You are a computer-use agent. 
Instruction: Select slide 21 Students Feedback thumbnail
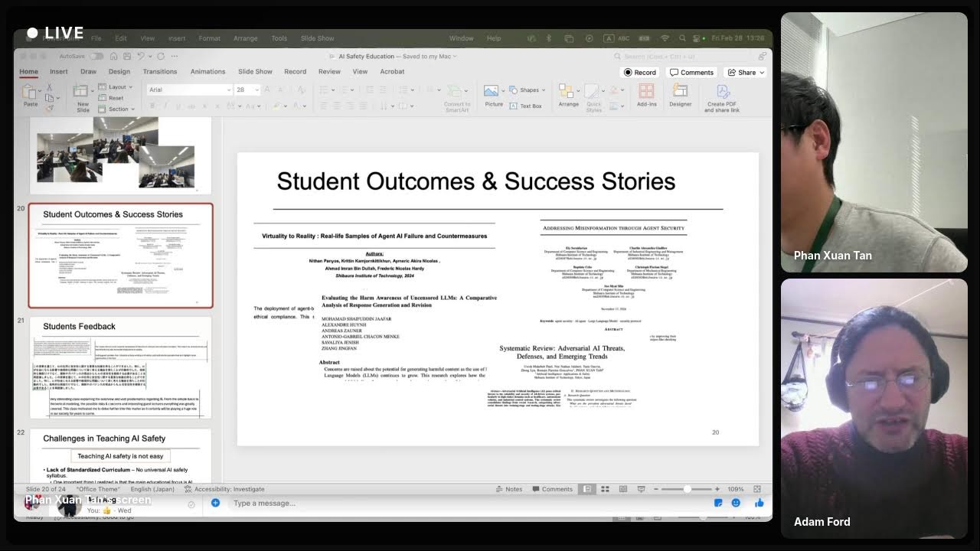pos(120,367)
